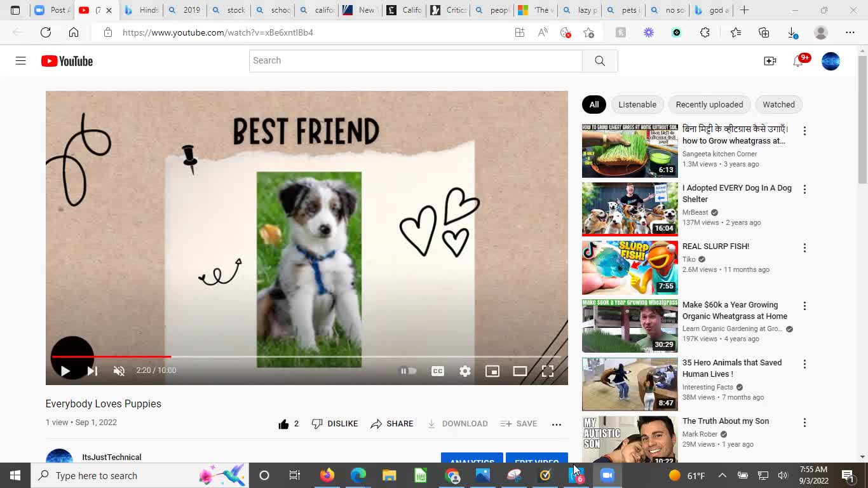Switch to miniplayer mode

click(492, 371)
